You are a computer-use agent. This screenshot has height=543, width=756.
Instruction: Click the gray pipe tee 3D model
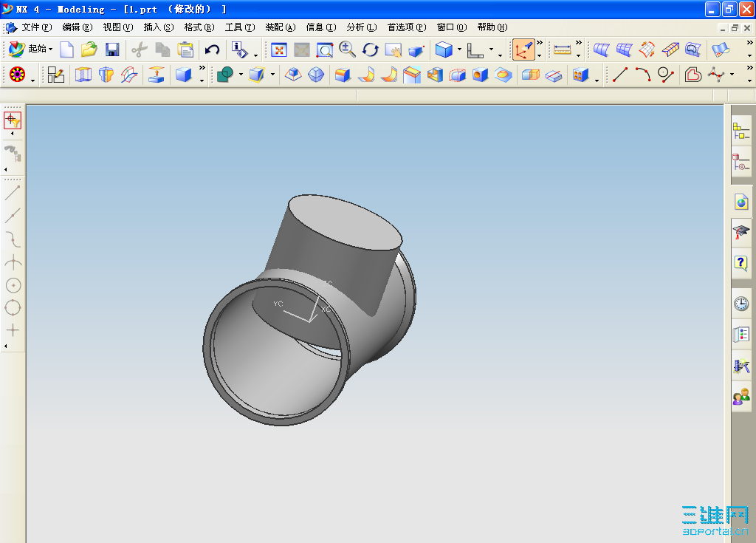pyautogui.click(x=309, y=310)
